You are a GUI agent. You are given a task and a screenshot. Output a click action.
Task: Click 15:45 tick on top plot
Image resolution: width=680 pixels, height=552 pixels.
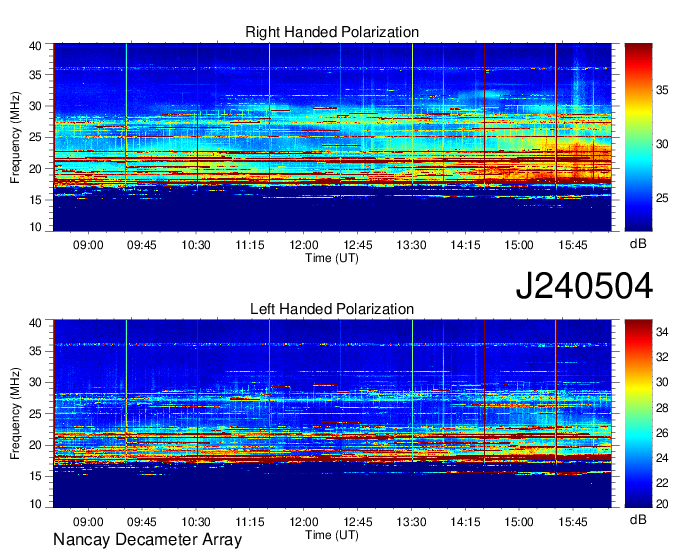[573, 245]
